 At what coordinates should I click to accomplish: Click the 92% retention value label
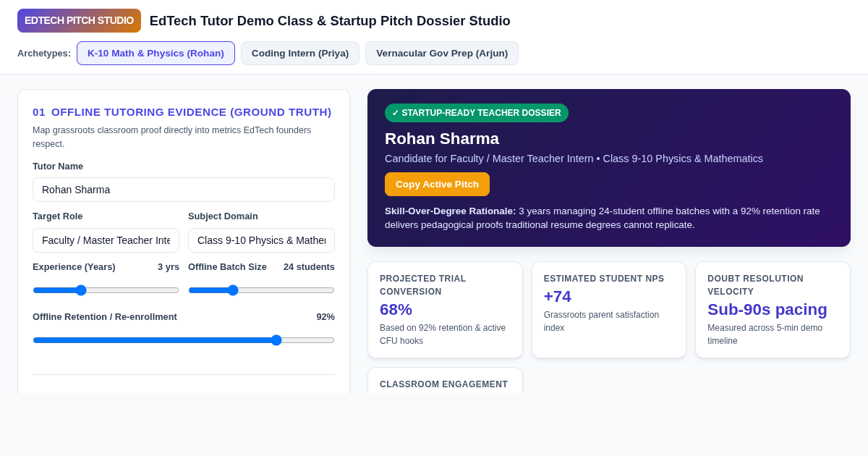coord(325,317)
